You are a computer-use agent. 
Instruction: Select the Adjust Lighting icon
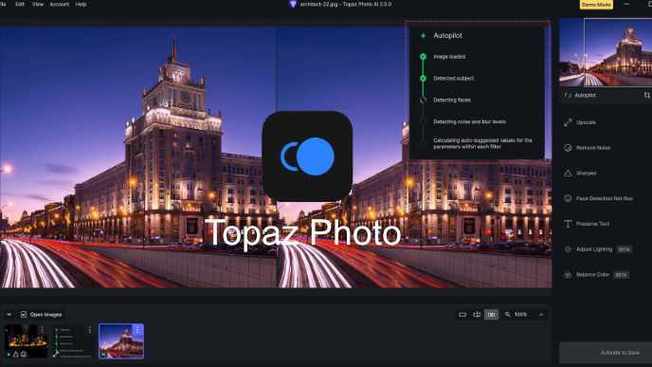(568, 249)
